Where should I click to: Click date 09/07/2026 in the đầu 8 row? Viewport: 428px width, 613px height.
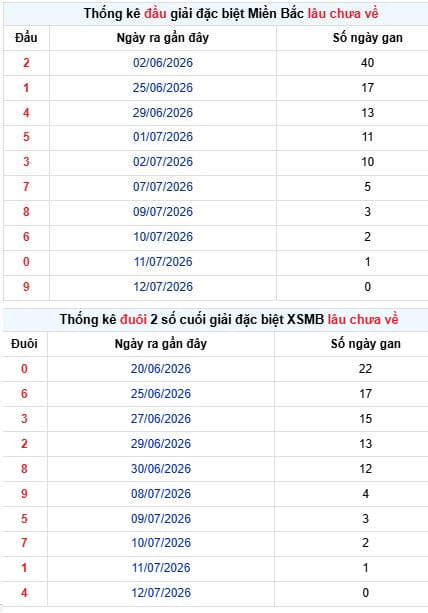[163, 212]
